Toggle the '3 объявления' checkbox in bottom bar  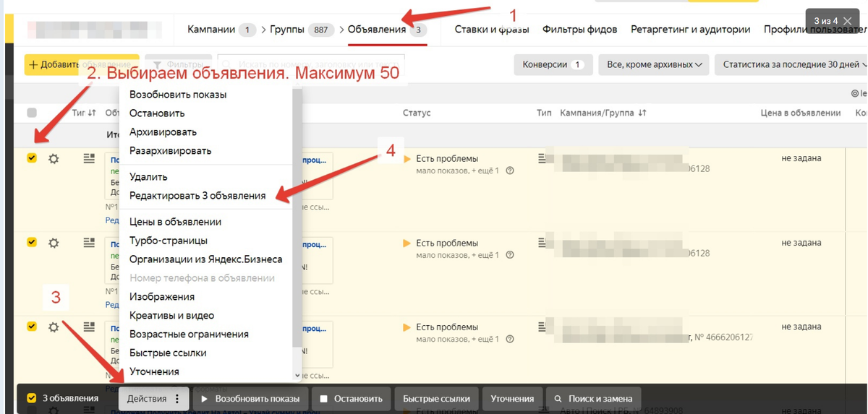(31, 398)
